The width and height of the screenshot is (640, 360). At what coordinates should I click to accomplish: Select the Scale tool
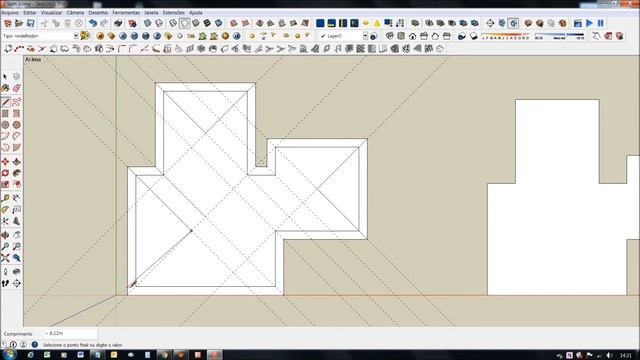coord(5,184)
